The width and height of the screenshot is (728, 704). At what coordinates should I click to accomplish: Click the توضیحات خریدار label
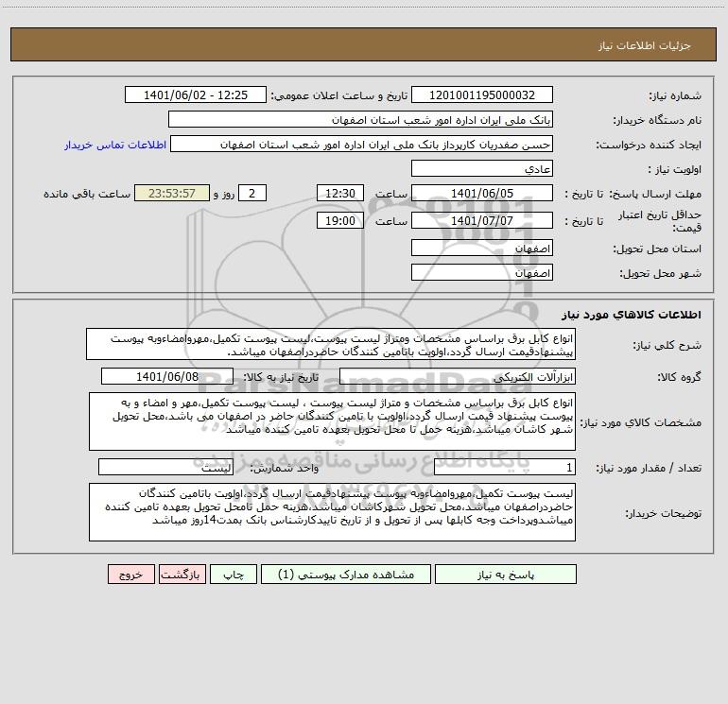click(664, 513)
